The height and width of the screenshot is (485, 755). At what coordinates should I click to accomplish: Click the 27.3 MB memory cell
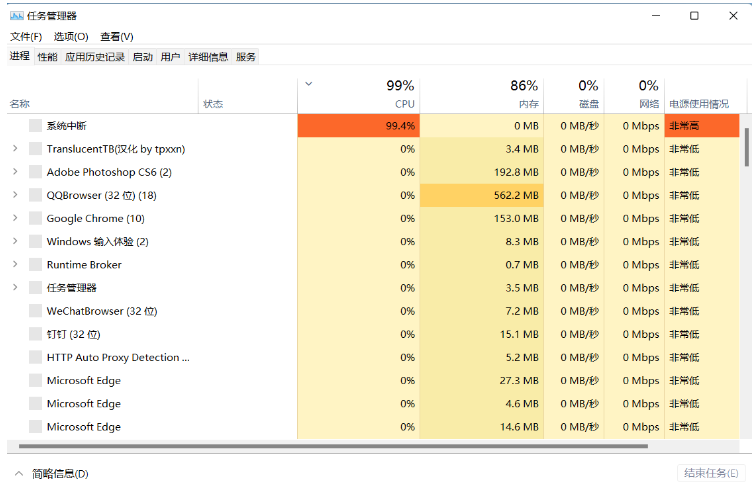point(482,380)
